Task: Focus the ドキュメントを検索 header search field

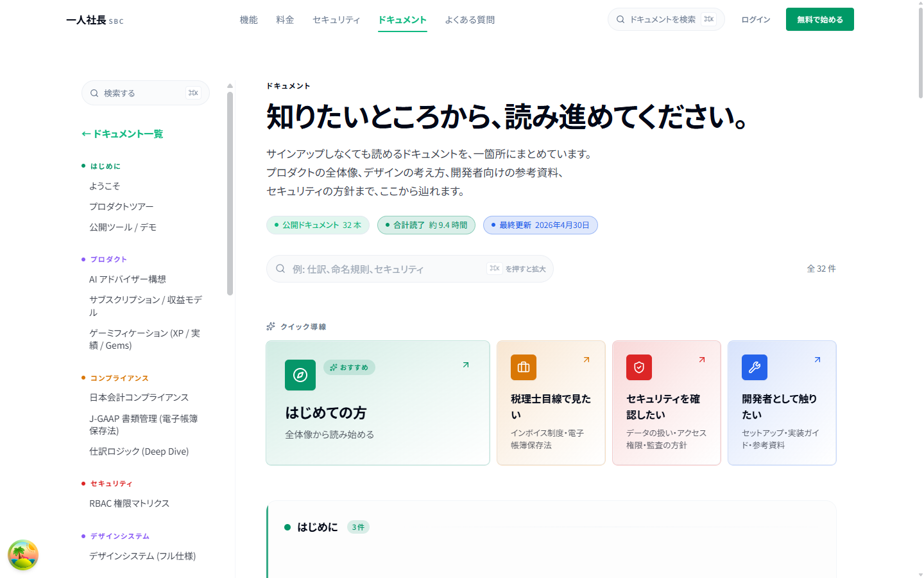Action: (666, 19)
